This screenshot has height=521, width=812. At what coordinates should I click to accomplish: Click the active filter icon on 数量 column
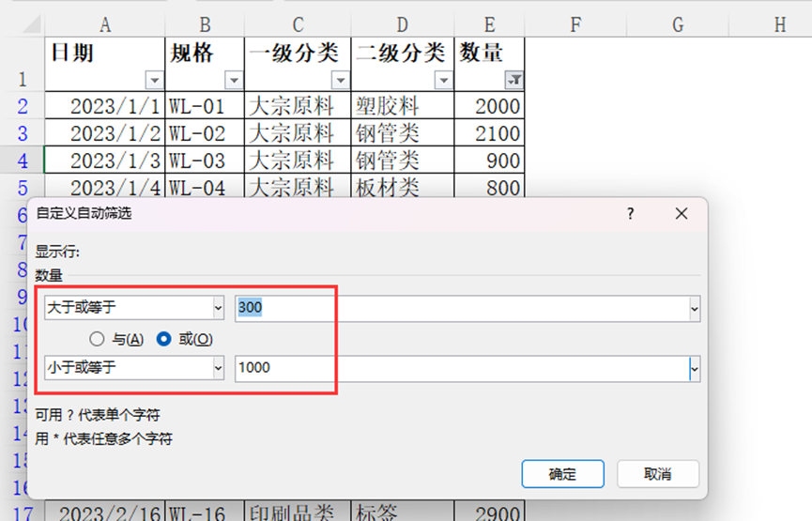click(514, 81)
